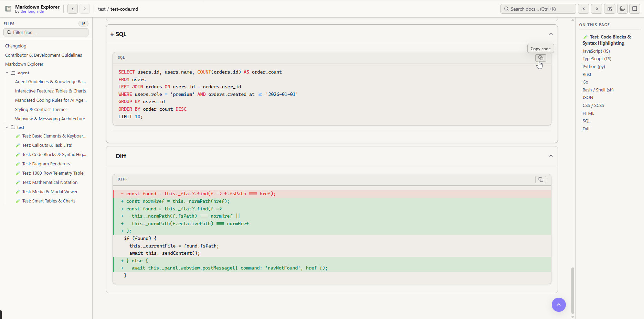Click the scroll-to-top purple circular button

pyautogui.click(x=559, y=305)
